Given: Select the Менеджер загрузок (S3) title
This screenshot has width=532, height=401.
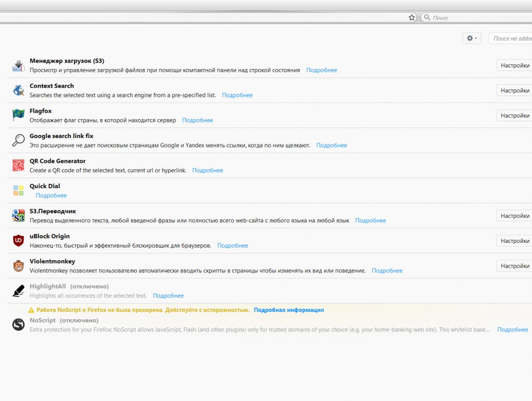Looking at the screenshot, I should point(67,61).
